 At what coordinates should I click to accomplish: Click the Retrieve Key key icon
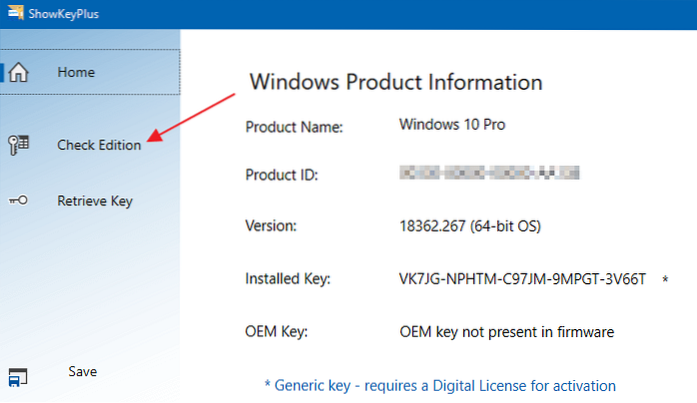[18, 201]
